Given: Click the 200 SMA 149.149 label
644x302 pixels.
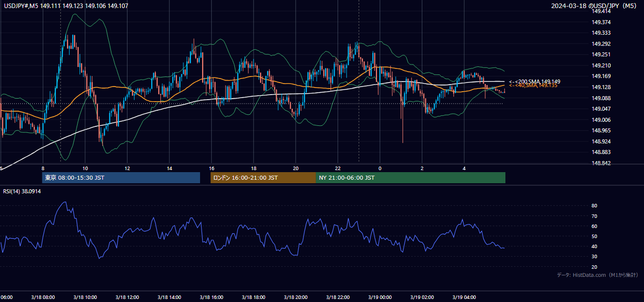Looking at the screenshot, I should pos(534,82).
